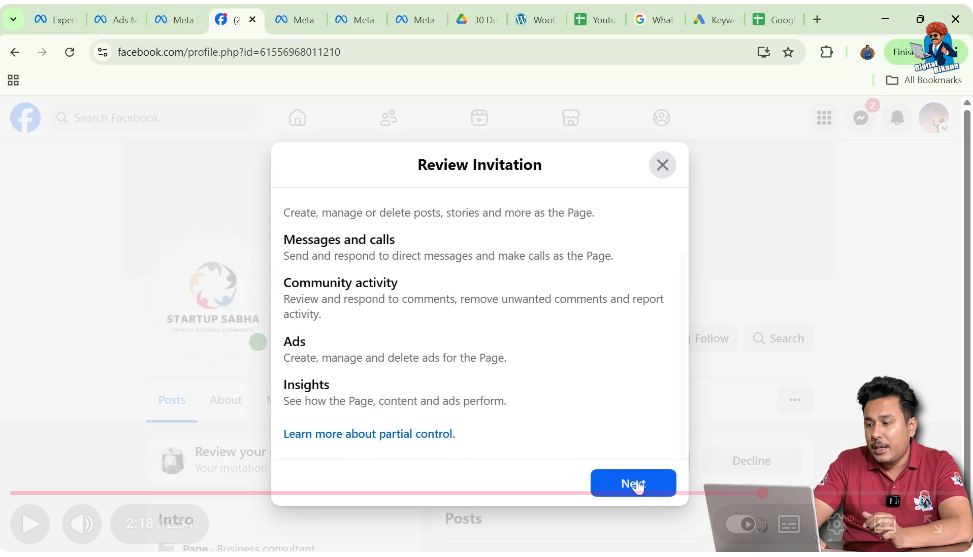Go to Facebook Home icon
Viewport: 973px width, 557px height.
pos(297,118)
